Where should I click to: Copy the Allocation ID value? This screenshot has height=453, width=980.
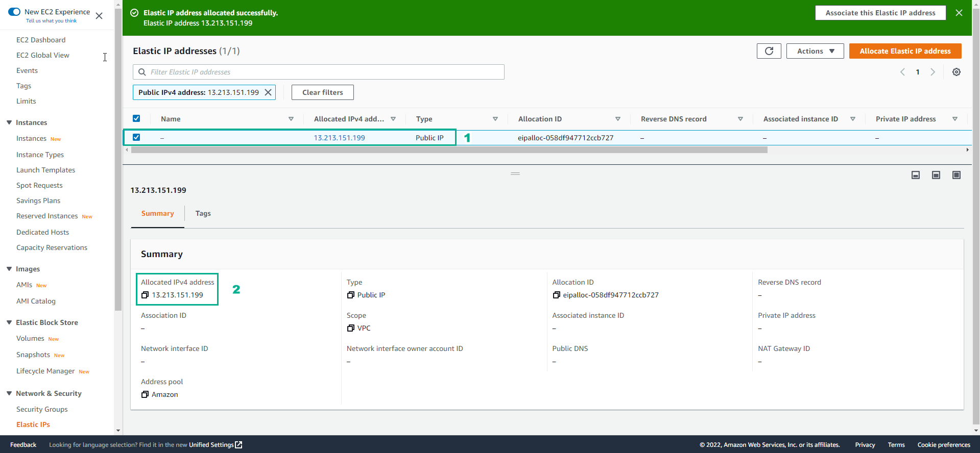point(557,295)
